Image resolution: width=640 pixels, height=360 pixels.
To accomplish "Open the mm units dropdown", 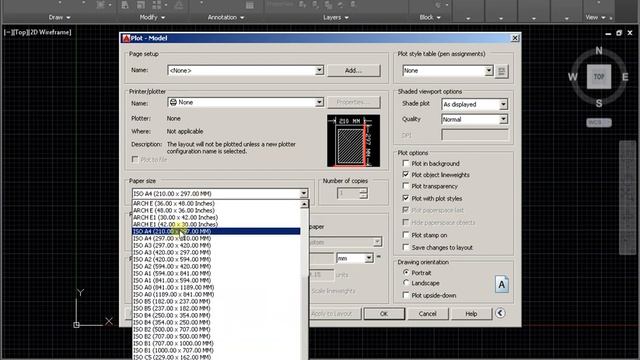I will pyautogui.click(x=369, y=258).
